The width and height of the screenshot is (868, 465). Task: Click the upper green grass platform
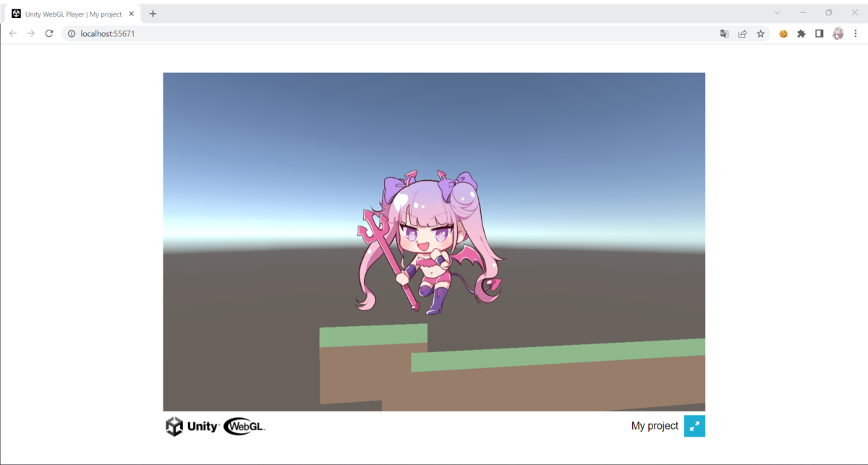pos(373,335)
